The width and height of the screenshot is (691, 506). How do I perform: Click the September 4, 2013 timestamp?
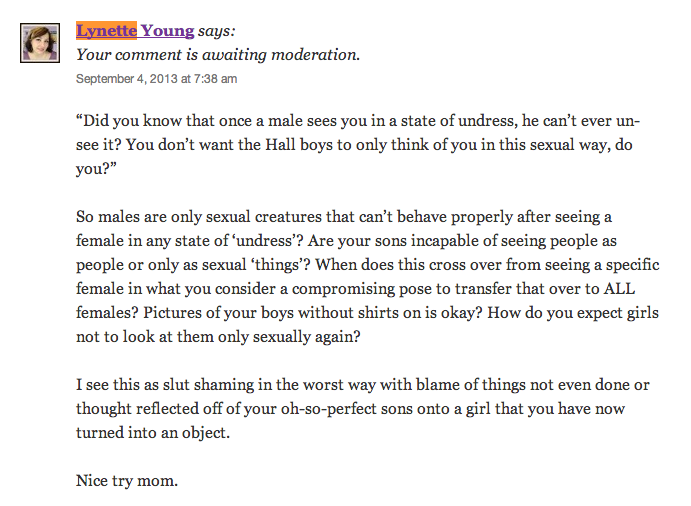(156, 78)
